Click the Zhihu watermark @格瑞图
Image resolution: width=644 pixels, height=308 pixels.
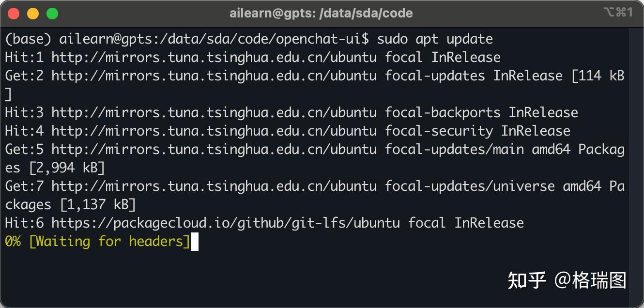pos(567,280)
